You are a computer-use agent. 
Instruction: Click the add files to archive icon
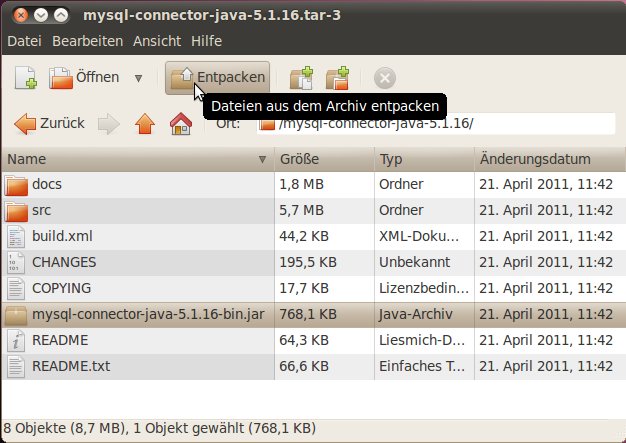tap(300, 78)
